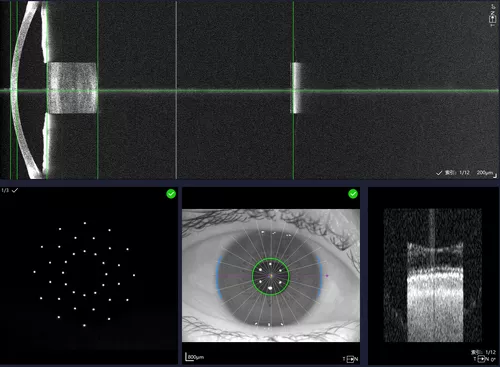Click the T-N direction icon below the eye image
500x367 pixels.
click(x=350, y=359)
